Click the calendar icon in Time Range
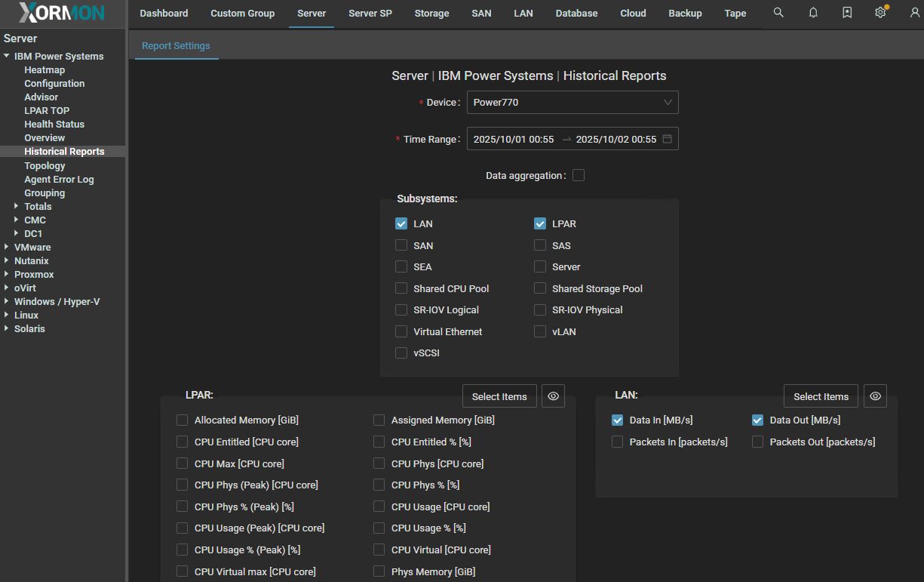924x582 pixels. click(x=667, y=140)
